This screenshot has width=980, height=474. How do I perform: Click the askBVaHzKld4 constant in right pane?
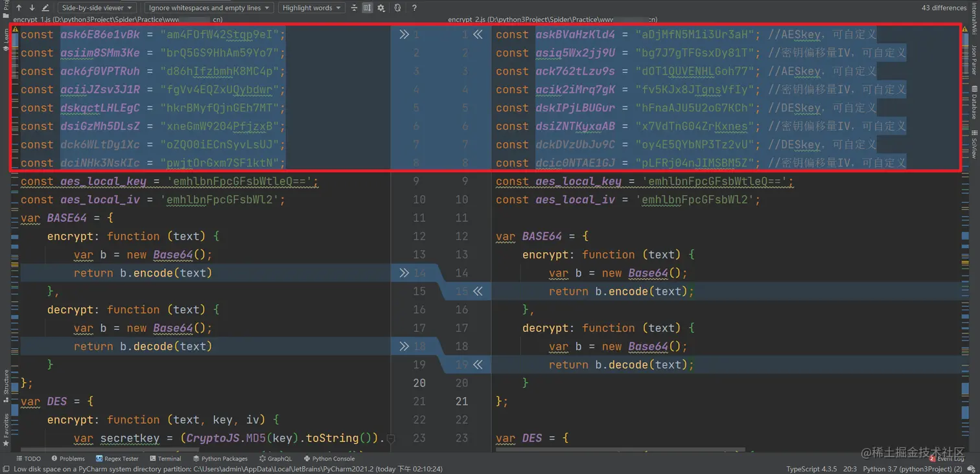(x=575, y=34)
